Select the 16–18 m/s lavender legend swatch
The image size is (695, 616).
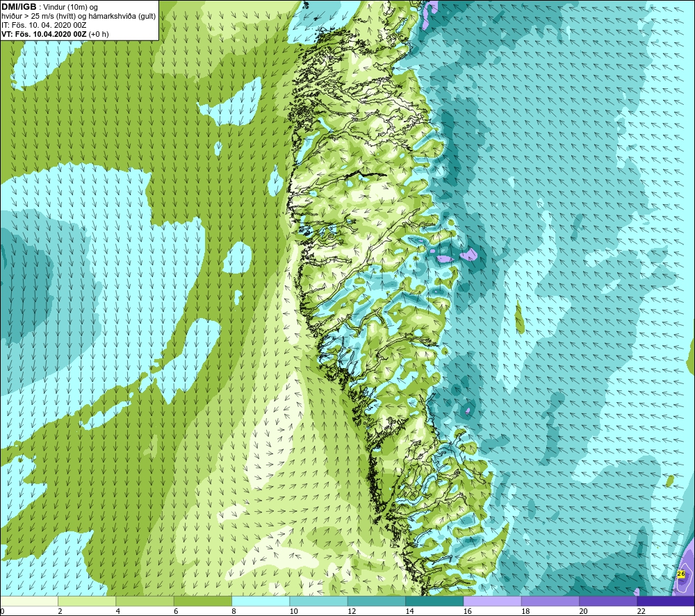click(493, 601)
